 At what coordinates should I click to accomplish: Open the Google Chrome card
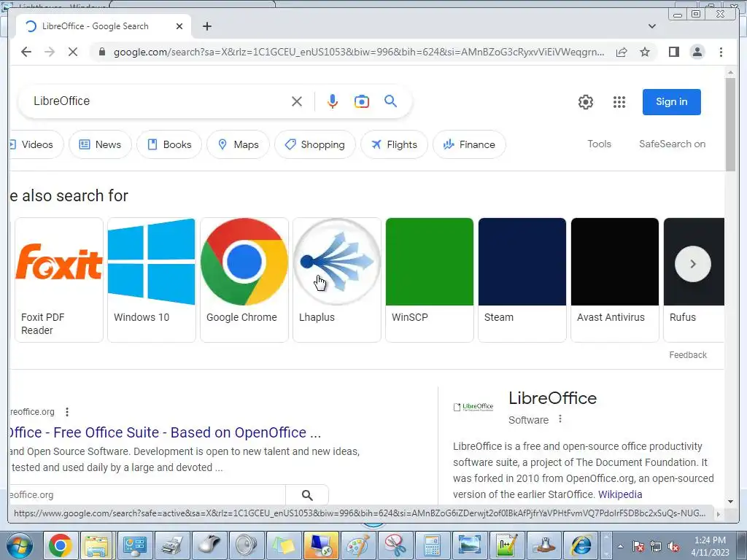tap(244, 280)
